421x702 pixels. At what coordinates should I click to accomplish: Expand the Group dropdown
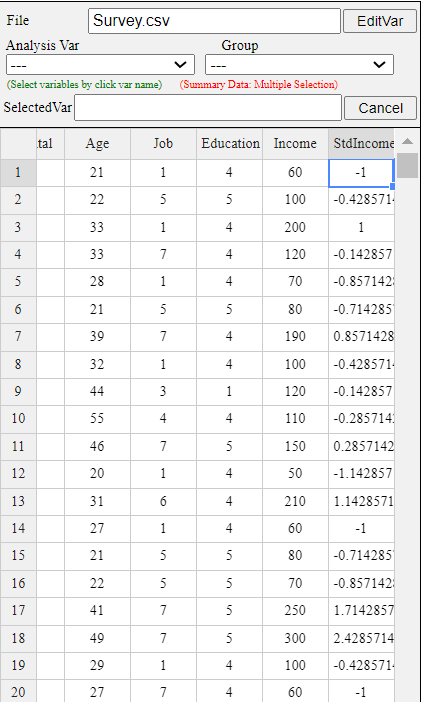coord(299,64)
